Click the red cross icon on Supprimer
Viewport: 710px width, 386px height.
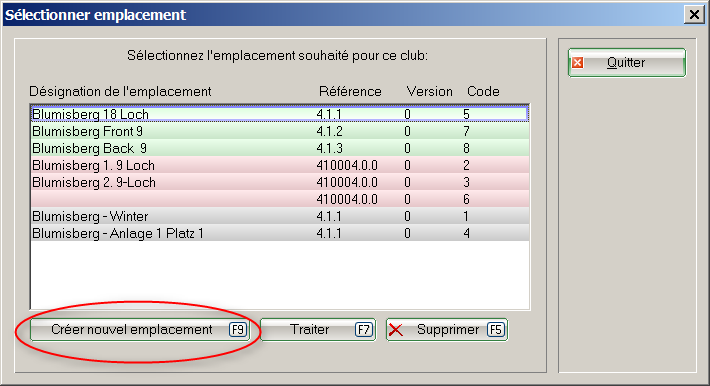click(x=396, y=330)
